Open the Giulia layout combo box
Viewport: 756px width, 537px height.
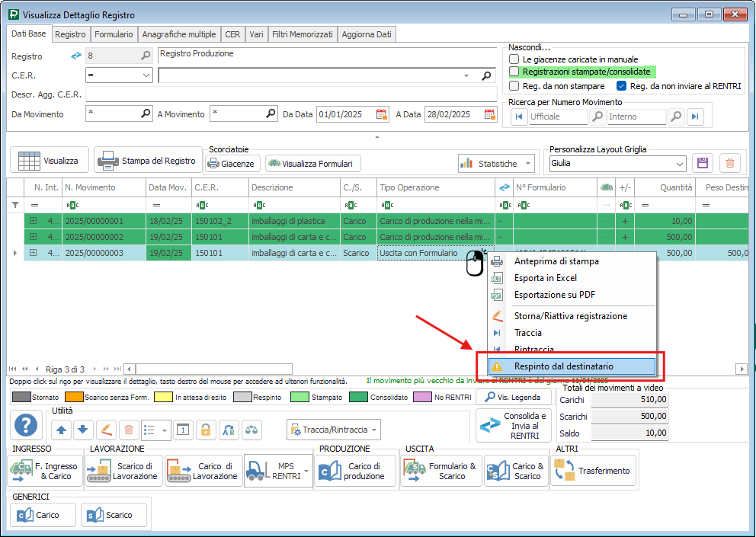617,163
